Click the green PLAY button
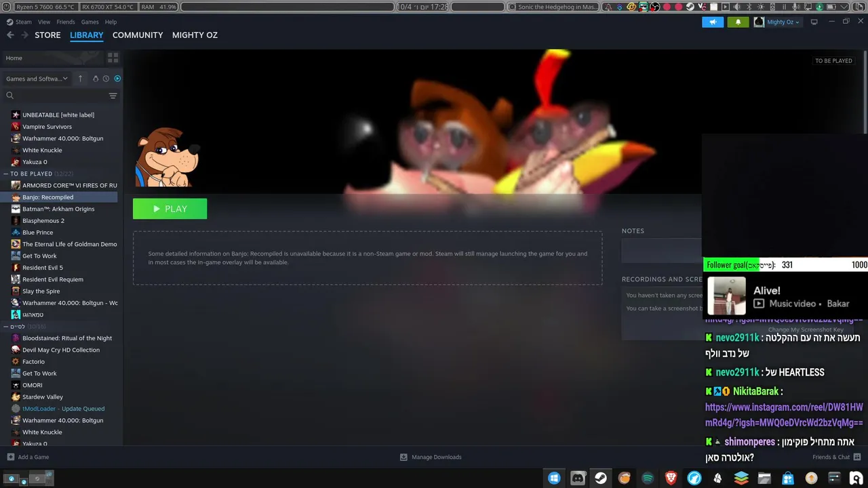Image resolution: width=868 pixels, height=488 pixels. 170,209
